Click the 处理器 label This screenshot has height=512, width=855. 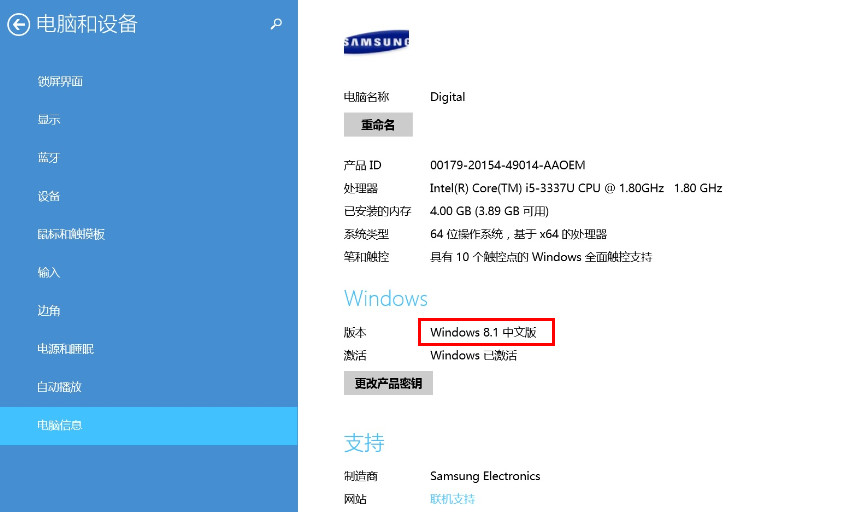(x=360, y=188)
